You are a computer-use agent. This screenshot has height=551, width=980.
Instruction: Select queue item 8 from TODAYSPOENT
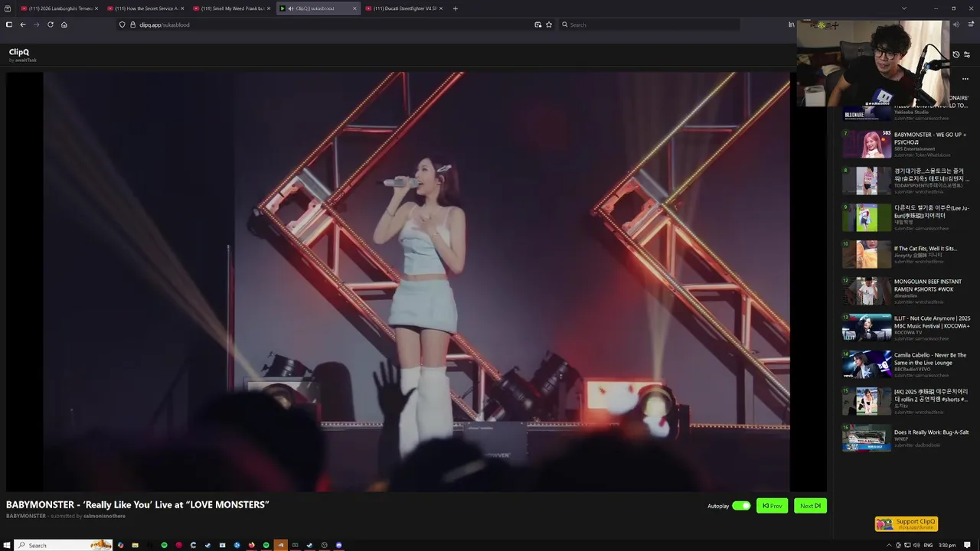click(x=906, y=181)
